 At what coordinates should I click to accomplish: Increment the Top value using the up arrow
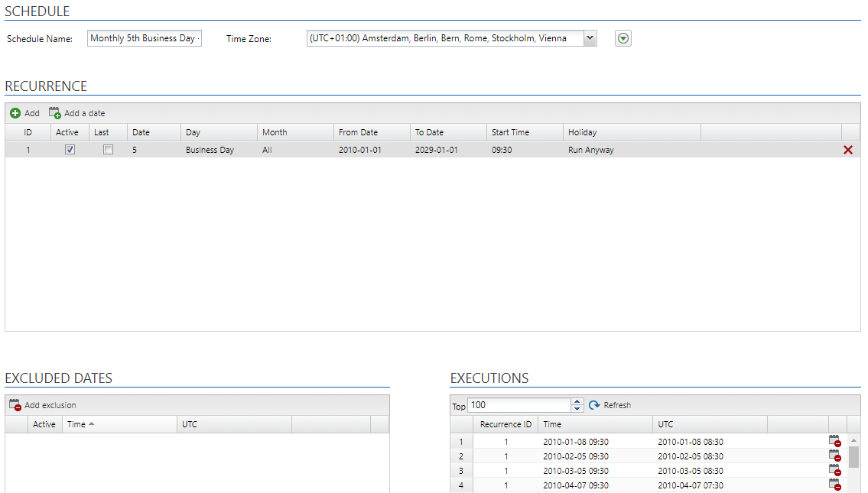click(577, 401)
